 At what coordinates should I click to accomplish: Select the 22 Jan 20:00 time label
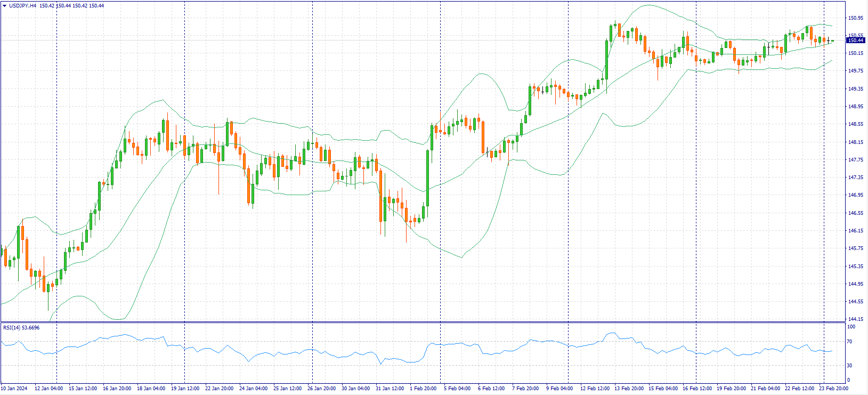coord(219,389)
